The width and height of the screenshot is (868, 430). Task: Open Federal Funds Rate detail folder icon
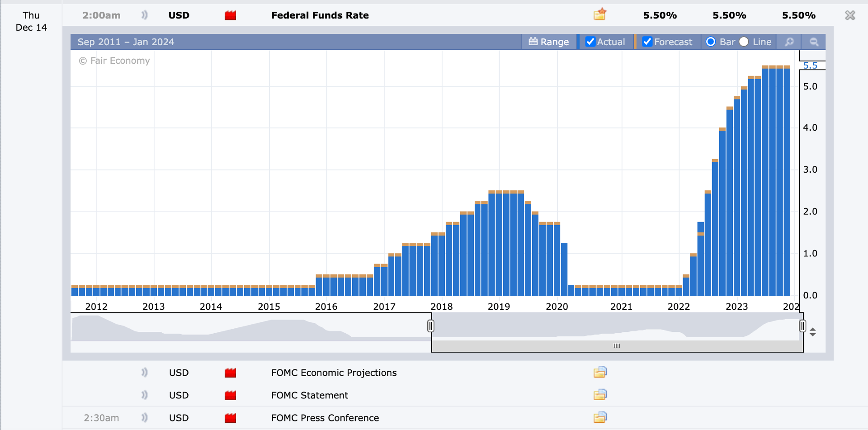pos(600,15)
